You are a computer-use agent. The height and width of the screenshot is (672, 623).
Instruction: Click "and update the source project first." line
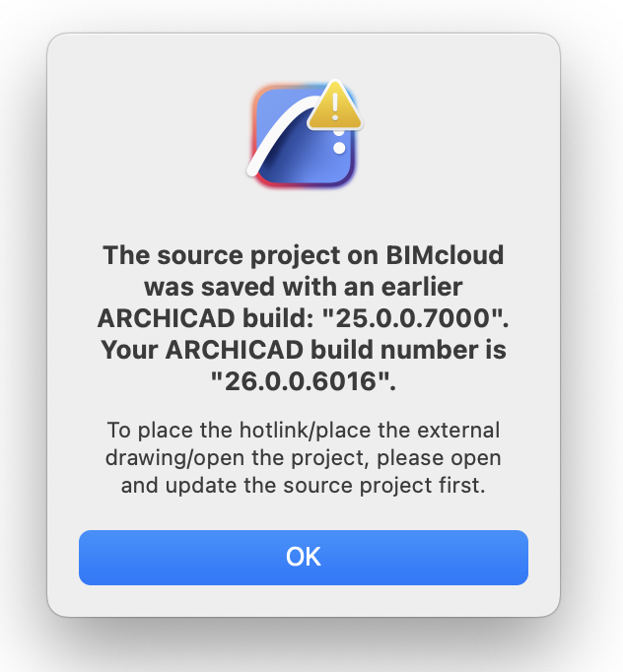(x=304, y=487)
